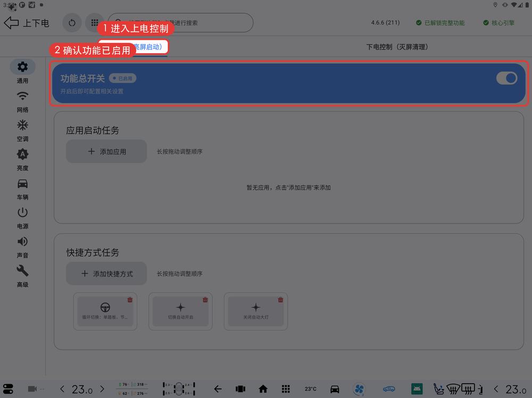Screen dimensions: 532x398
Task: Toggle front windshield defrost icon
Action: point(453,389)
